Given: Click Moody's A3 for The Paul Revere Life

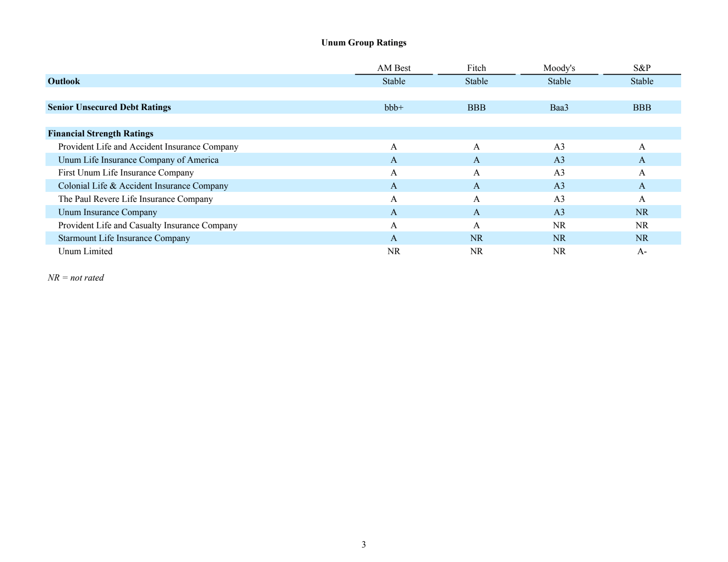Looking at the screenshot, I should pyautogui.click(x=559, y=199).
